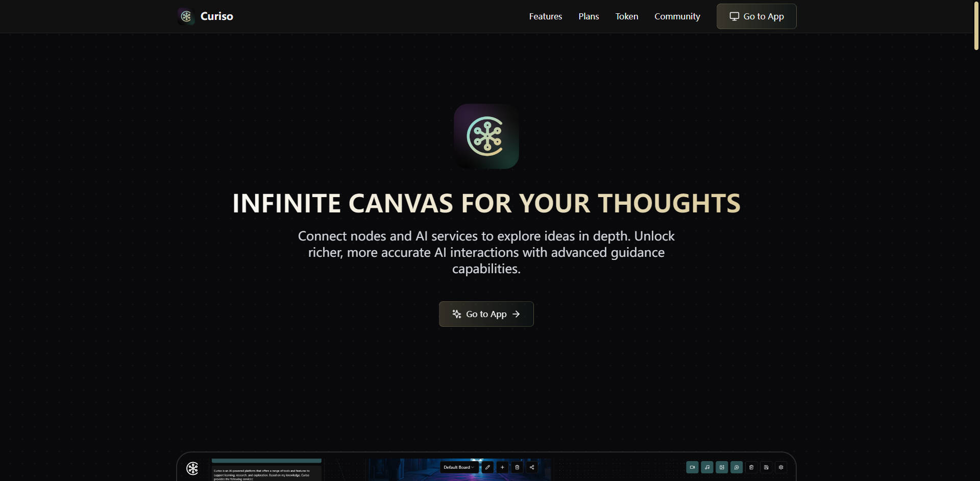980x481 pixels.
Task: Click the Curiso logo in the navbar
Action: (204, 16)
